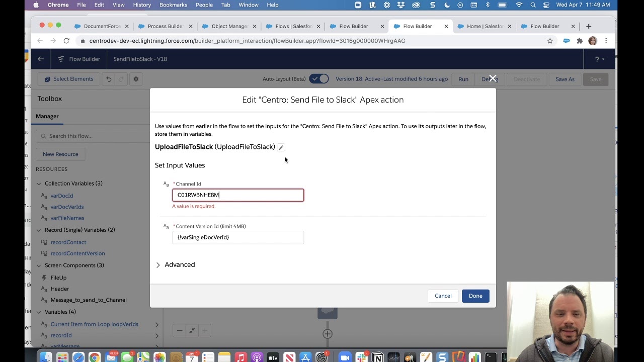Click the New Resource button
This screenshot has width=644, height=362.
60,154
